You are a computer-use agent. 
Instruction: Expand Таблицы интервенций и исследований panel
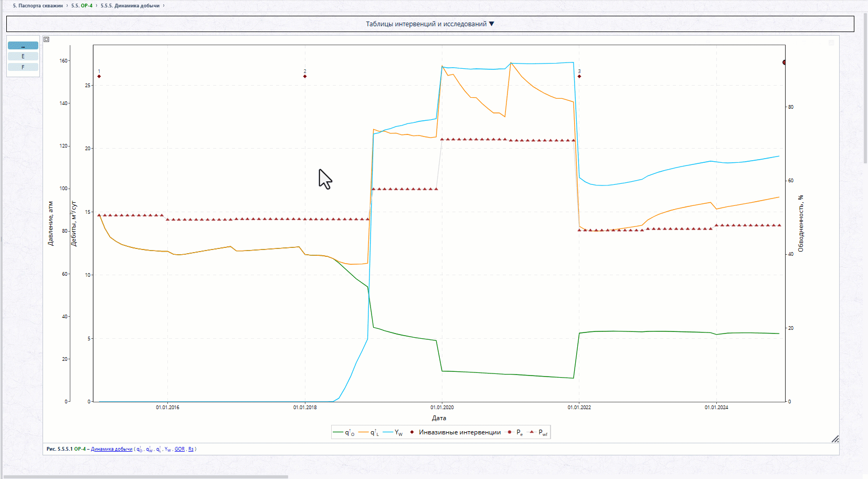[x=430, y=24]
